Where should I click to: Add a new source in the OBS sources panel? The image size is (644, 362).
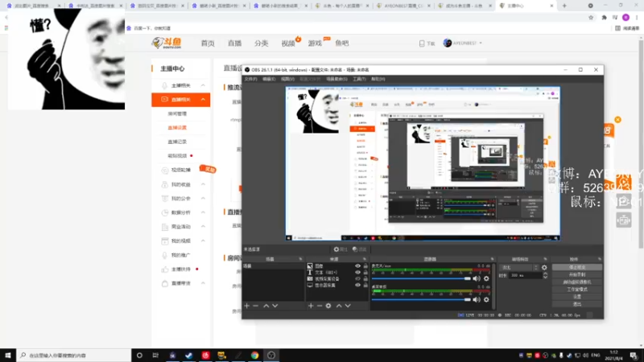[x=311, y=306]
